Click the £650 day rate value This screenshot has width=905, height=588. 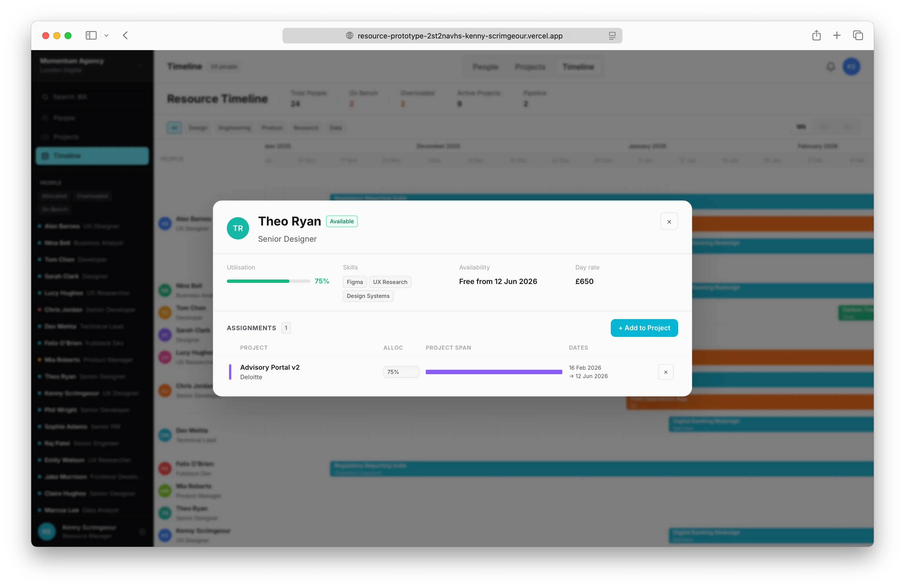click(x=584, y=281)
